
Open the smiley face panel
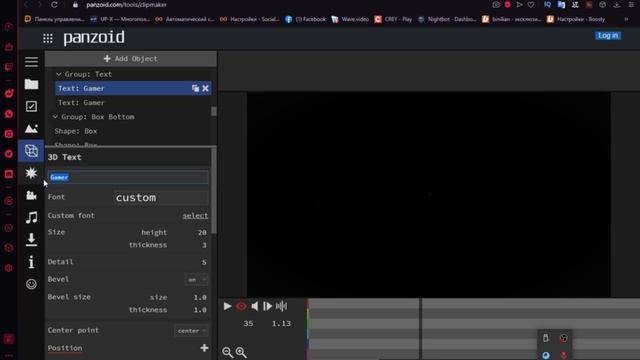pyautogui.click(x=31, y=284)
